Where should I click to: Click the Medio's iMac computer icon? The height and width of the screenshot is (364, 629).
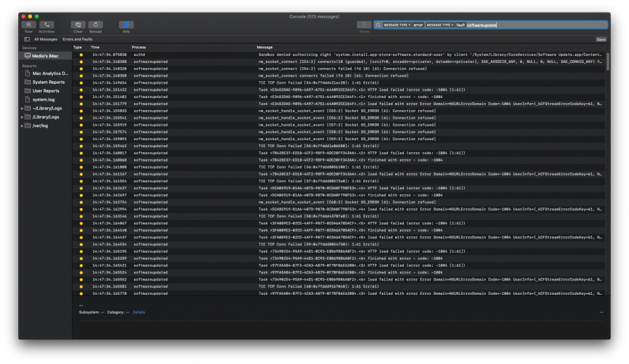(28, 56)
